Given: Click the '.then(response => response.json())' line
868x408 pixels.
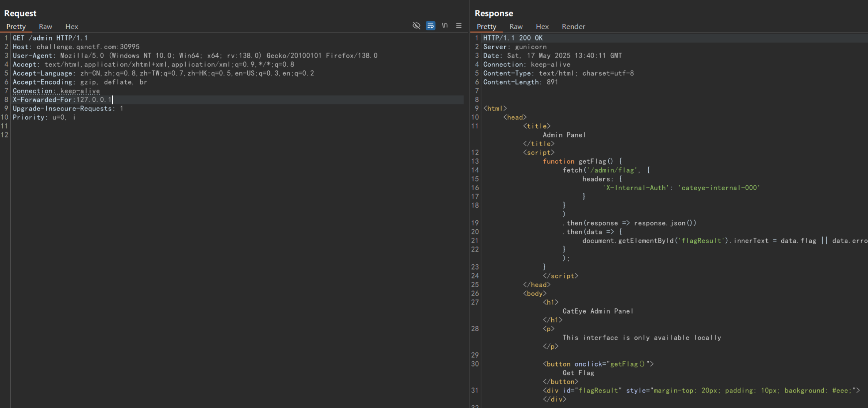Looking at the screenshot, I should point(629,223).
